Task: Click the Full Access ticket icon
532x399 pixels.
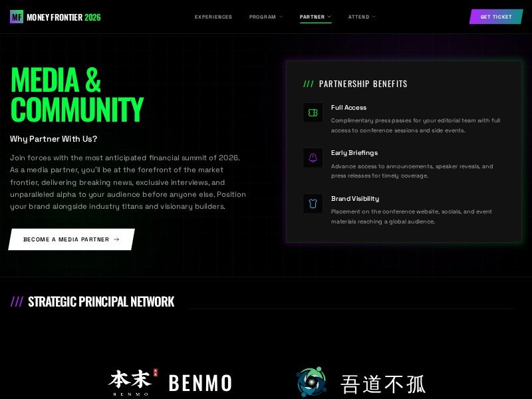Action: (313, 112)
